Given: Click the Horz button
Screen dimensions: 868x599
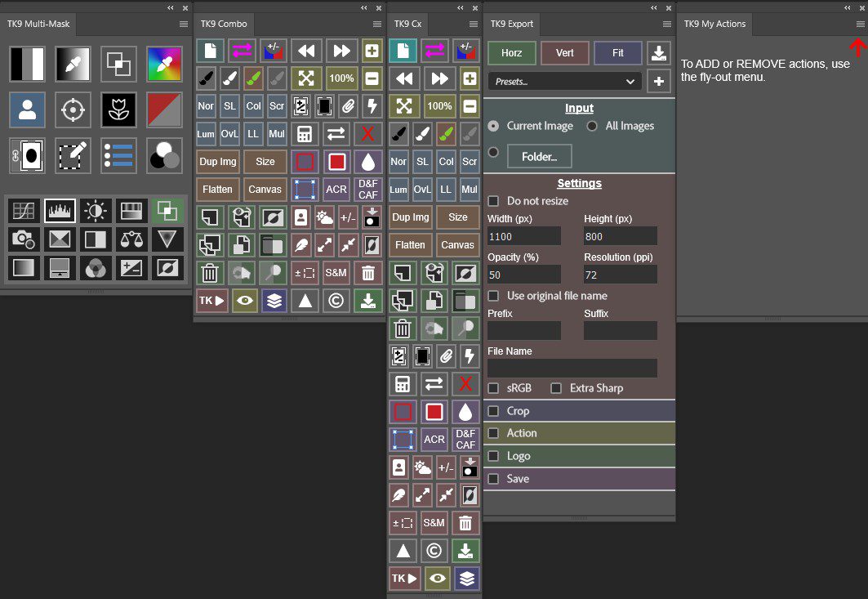Looking at the screenshot, I should (x=512, y=52).
